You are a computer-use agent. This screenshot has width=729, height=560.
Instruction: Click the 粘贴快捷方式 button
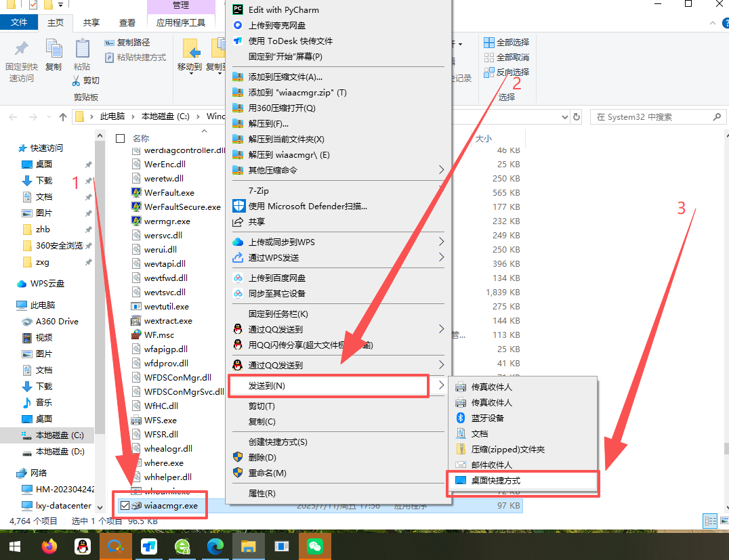(136, 57)
